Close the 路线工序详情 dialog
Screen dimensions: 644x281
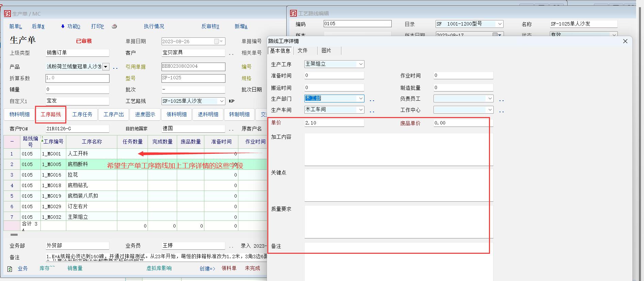[x=625, y=41]
